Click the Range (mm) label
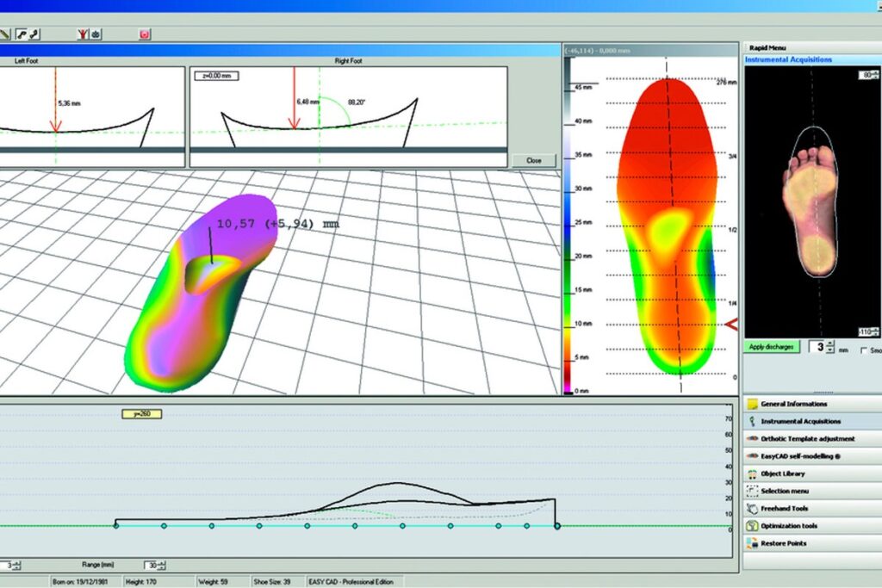882x588 pixels. point(98,565)
